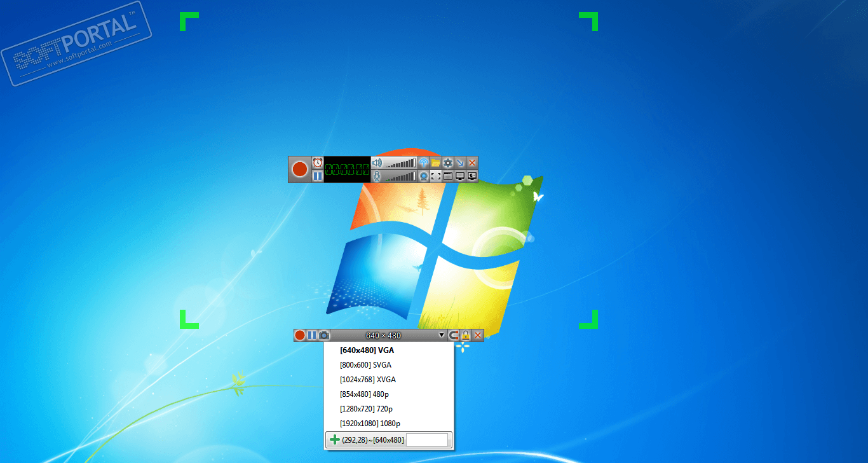Click the blue diagonal arrow minimize icon
Image resolution: width=868 pixels, height=463 pixels.
pyautogui.click(x=460, y=163)
